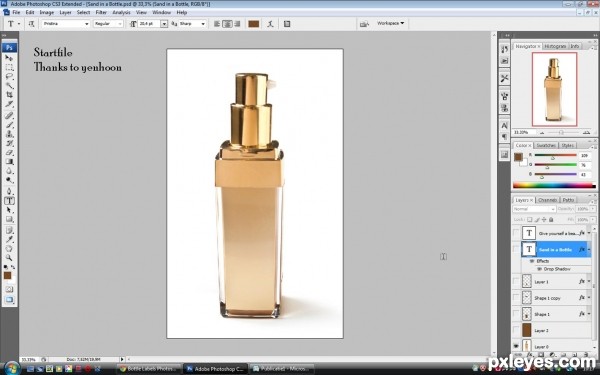
Task: Show the Sand in a Bottle layer
Action: click(516, 249)
